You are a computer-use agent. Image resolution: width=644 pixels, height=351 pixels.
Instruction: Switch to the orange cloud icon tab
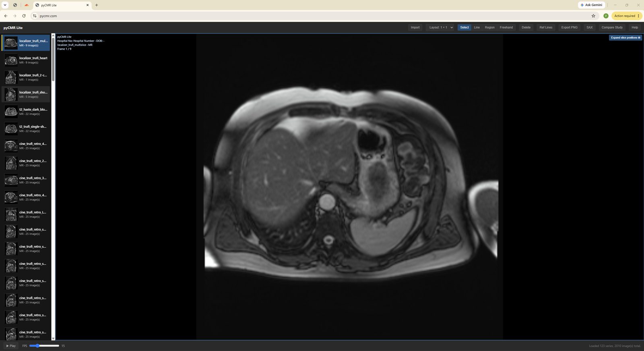(26, 5)
